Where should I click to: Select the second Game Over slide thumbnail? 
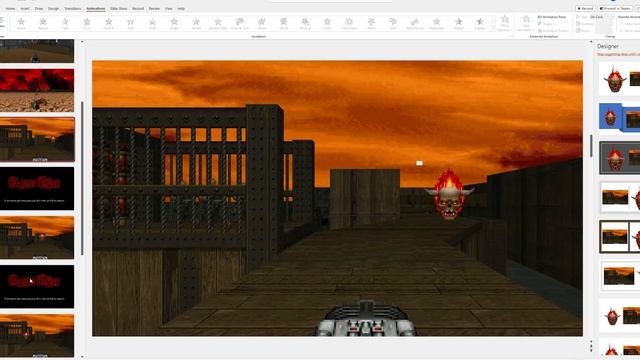point(37,286)
